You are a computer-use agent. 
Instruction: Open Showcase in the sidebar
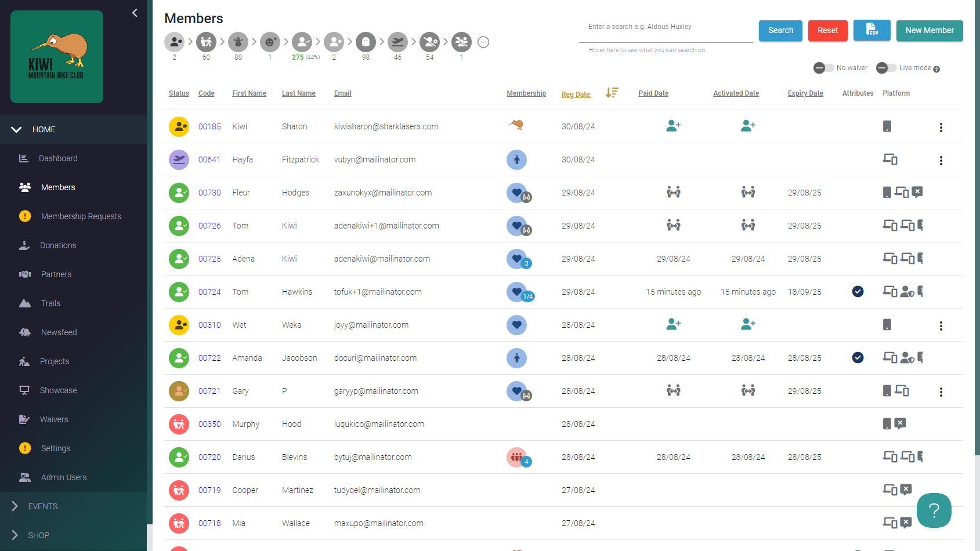(73, 390)
